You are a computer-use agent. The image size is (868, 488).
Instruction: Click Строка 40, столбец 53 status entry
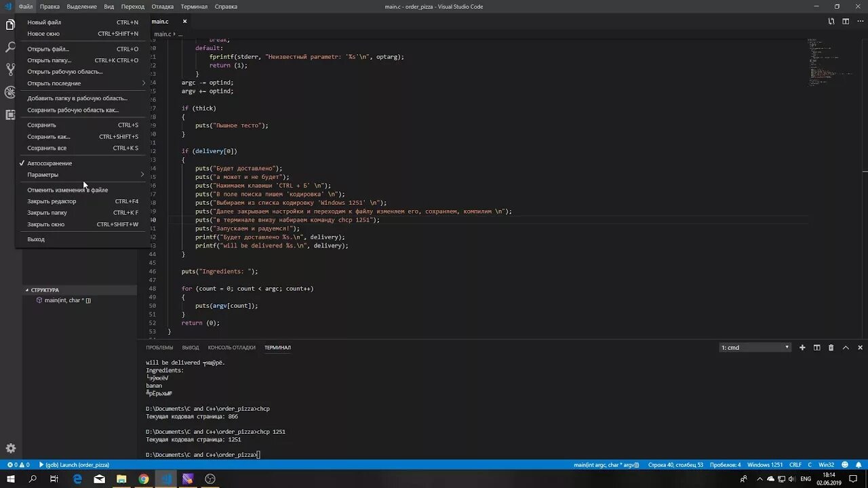tap(675, 465)
